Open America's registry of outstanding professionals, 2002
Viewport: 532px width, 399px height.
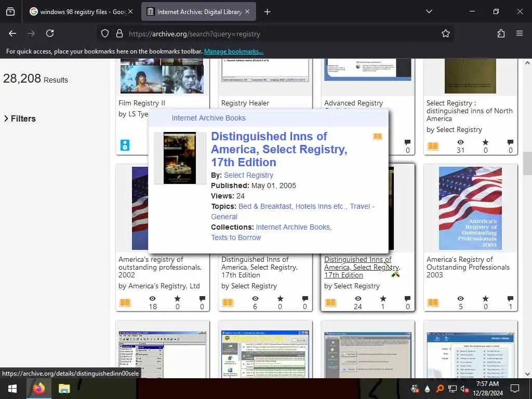160,268
